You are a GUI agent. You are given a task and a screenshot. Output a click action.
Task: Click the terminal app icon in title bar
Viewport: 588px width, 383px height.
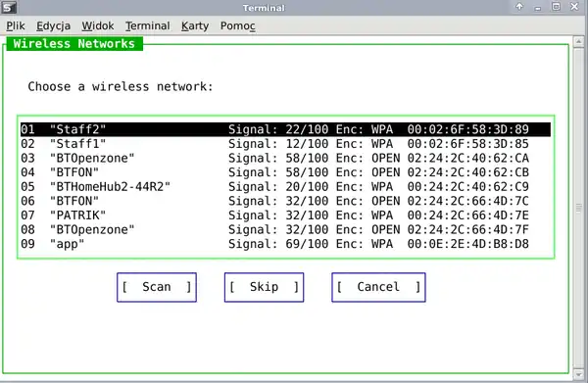(8, 7)
